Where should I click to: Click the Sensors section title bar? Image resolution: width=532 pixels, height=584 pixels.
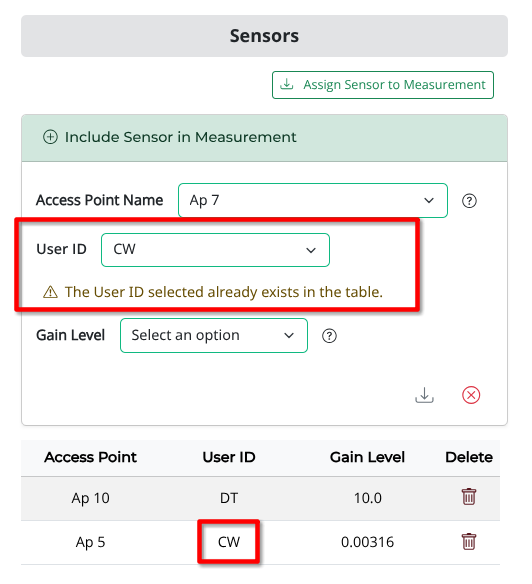[264, 36]
